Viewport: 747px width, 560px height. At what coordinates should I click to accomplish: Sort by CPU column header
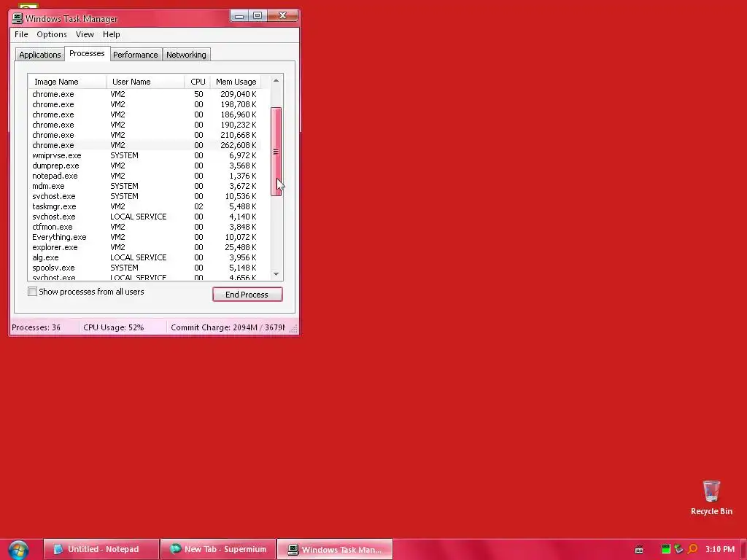click(198, 82)
